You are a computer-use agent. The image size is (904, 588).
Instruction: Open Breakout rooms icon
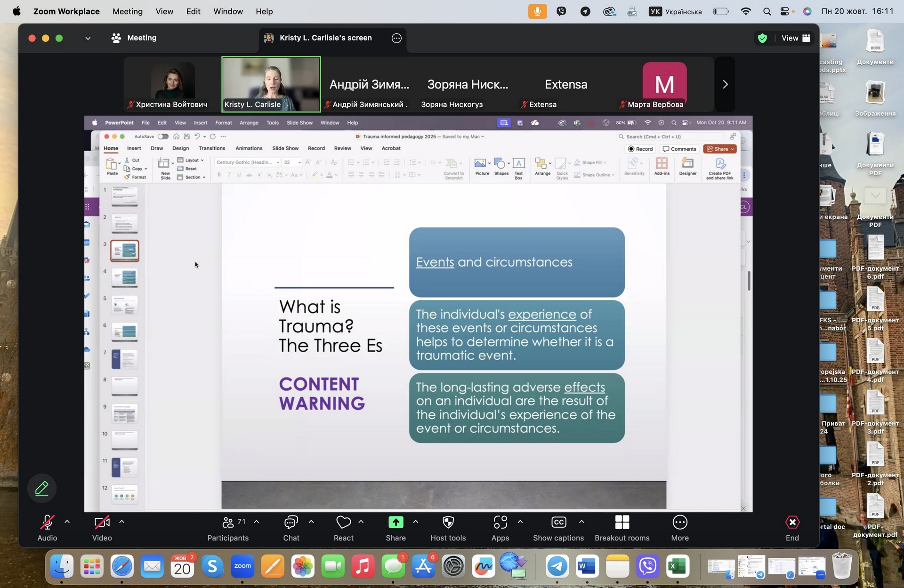[x=622, y=523]
